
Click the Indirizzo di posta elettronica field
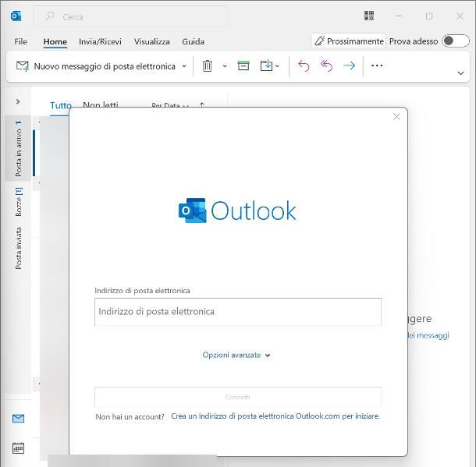(238, 312)
